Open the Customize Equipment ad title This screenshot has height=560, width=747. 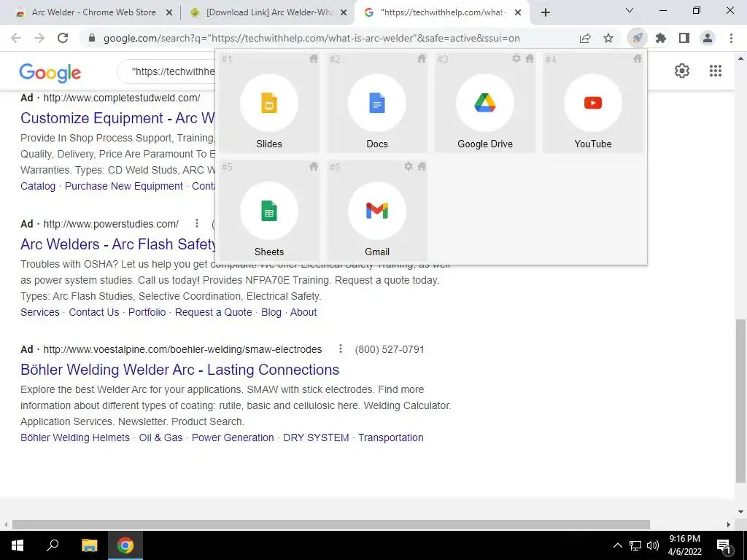point(117,118)
